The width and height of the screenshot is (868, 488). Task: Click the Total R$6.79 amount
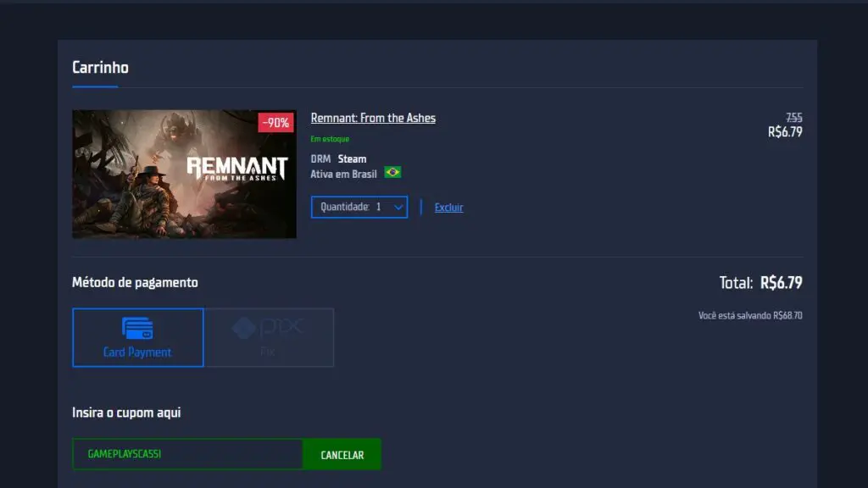coord(781,283)
